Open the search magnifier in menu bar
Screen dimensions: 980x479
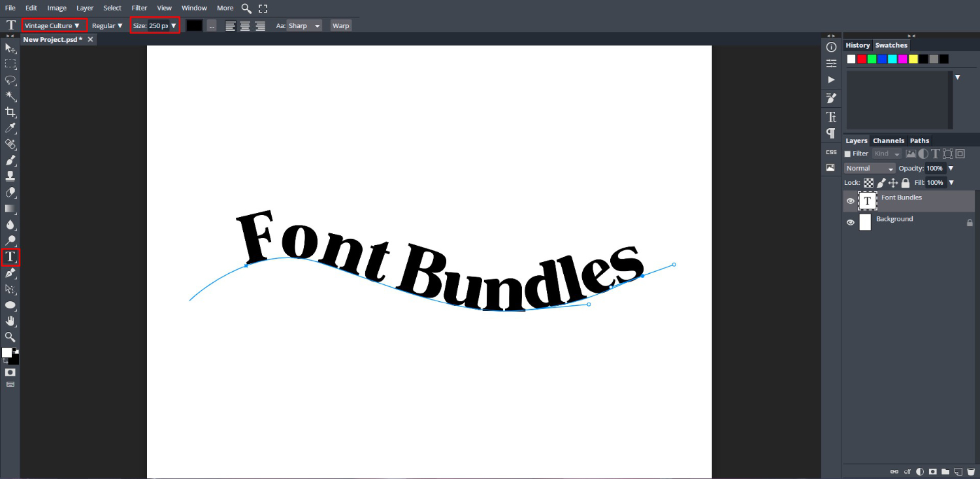[246, 8]
